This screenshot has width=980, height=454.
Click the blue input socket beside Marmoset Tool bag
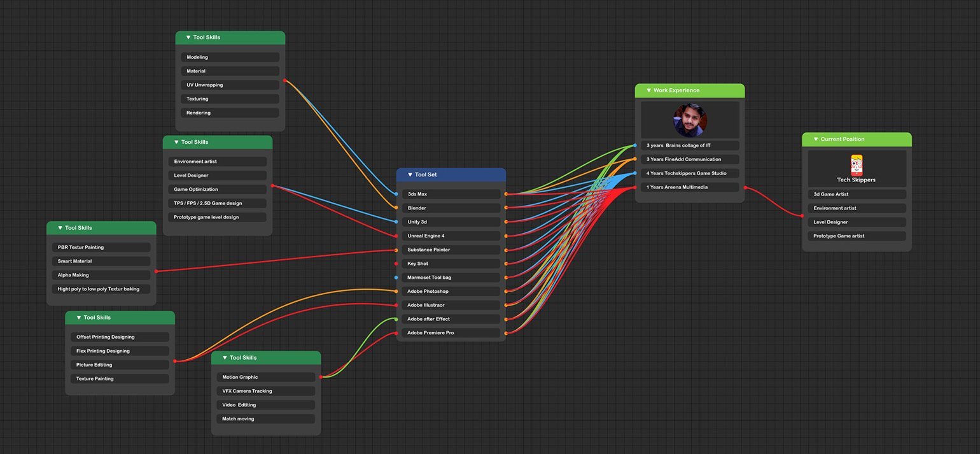[x=396, y=278]
